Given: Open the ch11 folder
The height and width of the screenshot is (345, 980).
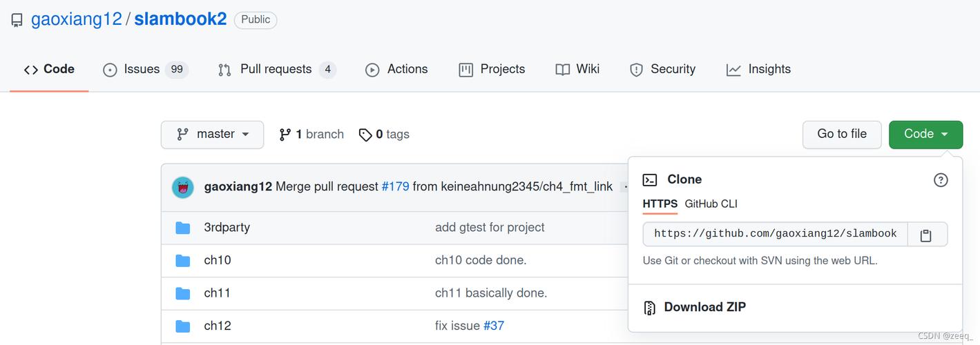Looking at the screenshot, I should coord(218,293).
